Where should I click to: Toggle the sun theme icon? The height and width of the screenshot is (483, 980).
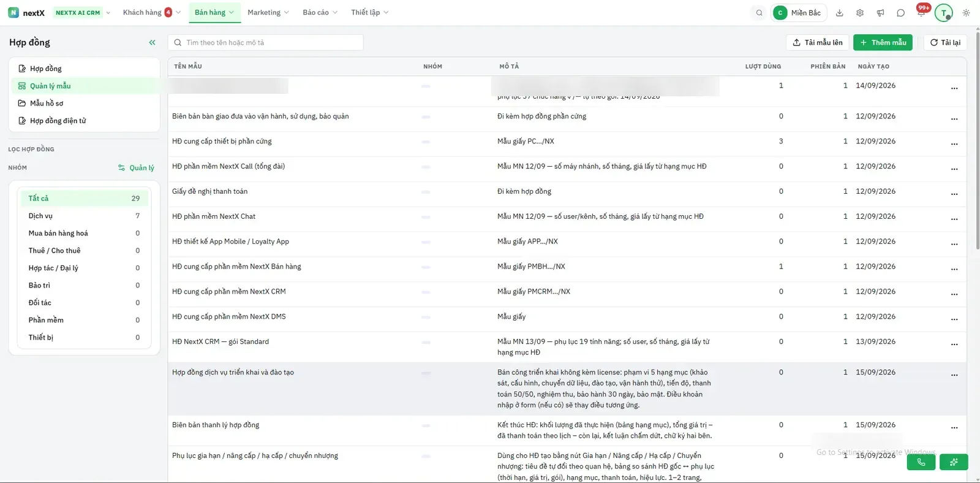(x=966, y=13)
